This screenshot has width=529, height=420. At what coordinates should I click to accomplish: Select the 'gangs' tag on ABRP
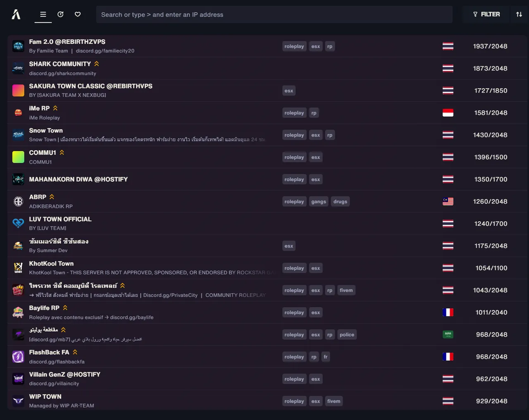click(319, 202)
